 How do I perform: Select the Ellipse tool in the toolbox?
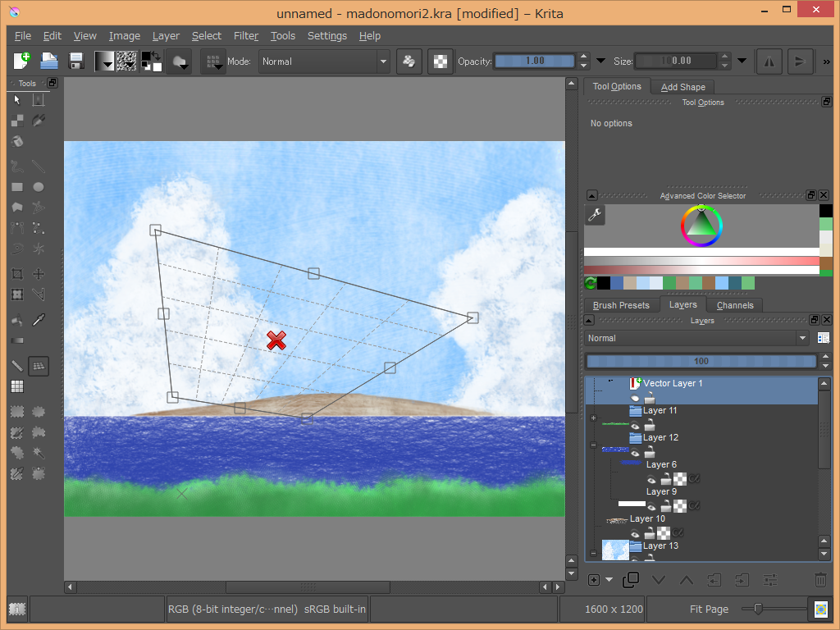pyautogui.click(x=39, y=187)
